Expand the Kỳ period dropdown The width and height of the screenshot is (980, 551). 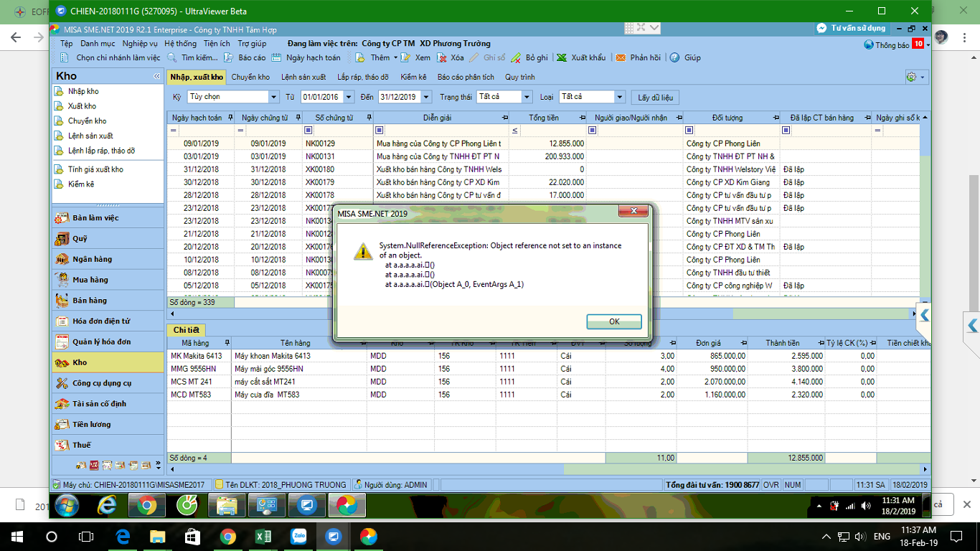pyautogui.click(x=273, y=97)
